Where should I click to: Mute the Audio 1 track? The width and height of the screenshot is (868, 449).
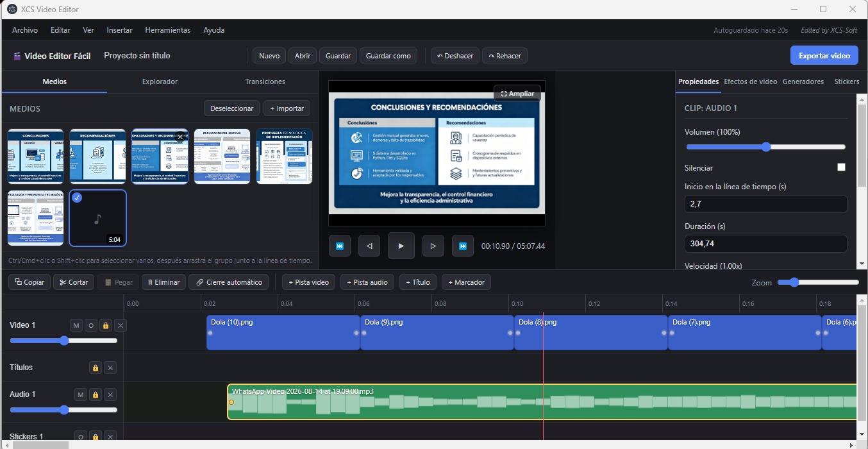(81, 394)
